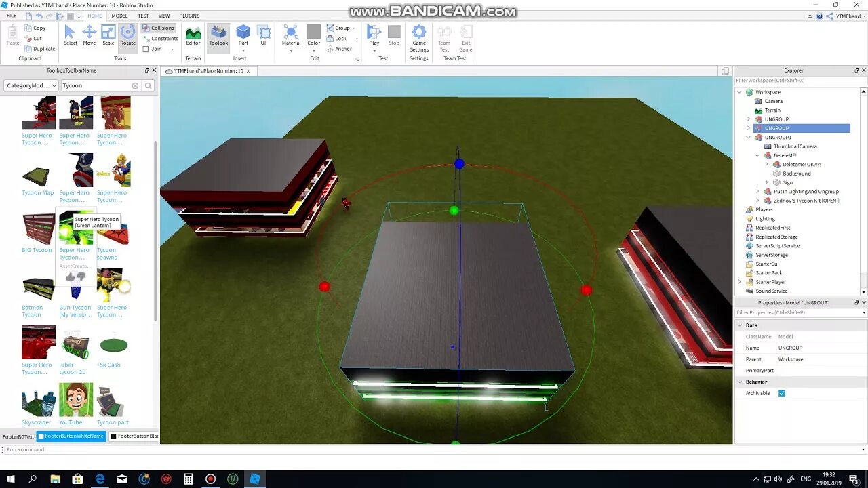Select the FooterButtonWhiteName theme option
The image size is (868, 488).
[71, 436]
